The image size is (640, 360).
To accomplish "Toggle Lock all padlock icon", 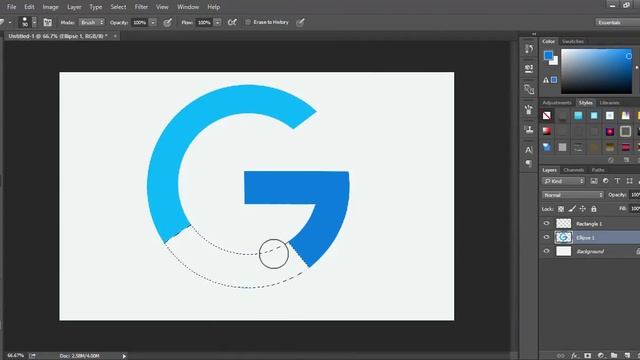I will (x=594, y=209).
